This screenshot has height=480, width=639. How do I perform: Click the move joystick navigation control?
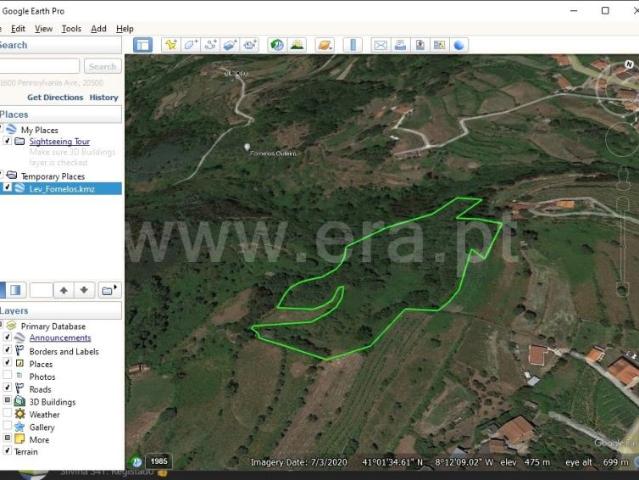(x=621, y=140)
